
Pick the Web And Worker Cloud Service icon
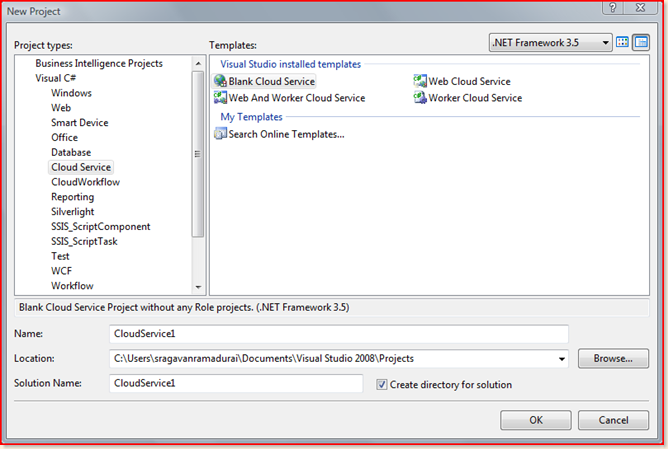[x=220, y=98]
